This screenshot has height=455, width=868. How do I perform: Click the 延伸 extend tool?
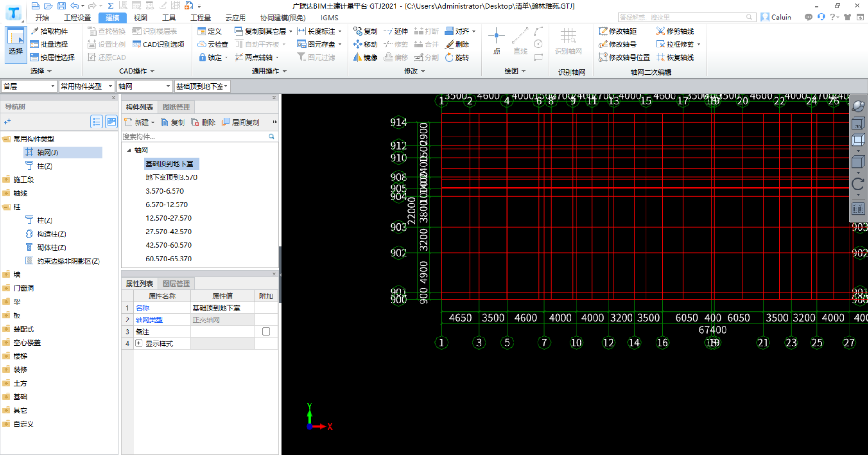pos(396,31)
